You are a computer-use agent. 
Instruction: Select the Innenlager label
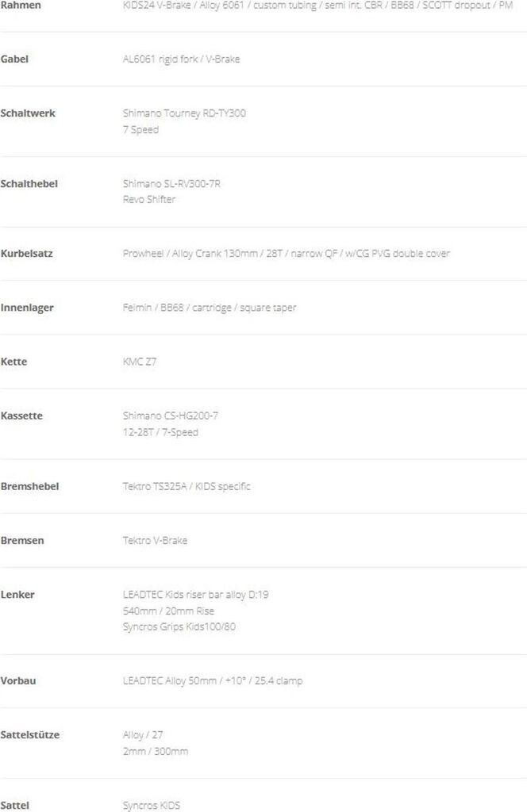[27, 308]
